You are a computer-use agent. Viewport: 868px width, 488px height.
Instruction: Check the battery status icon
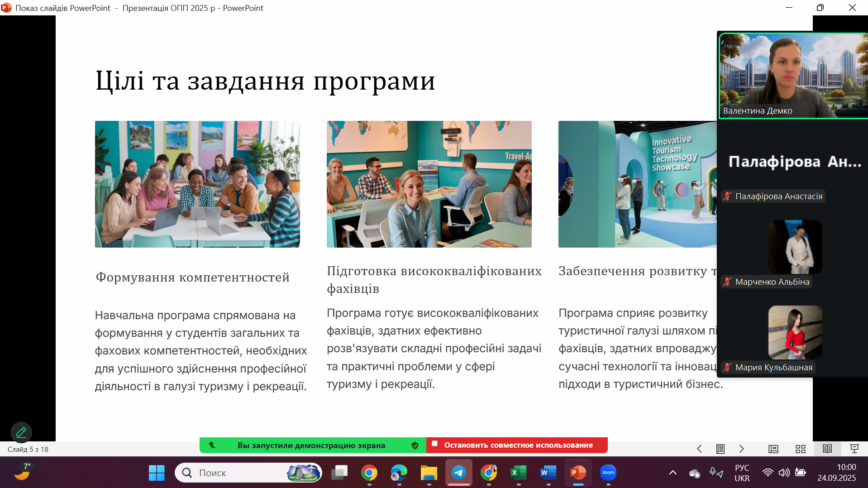click(x=800, y=473)
